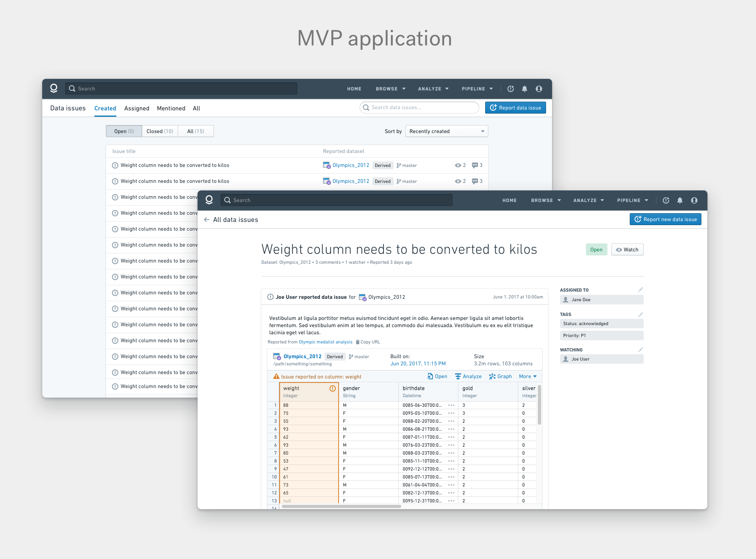756x559 pixels.
Task: Expand the Pipeline menu in the front window
Action: pyautogui.click(x=633, y=200)
